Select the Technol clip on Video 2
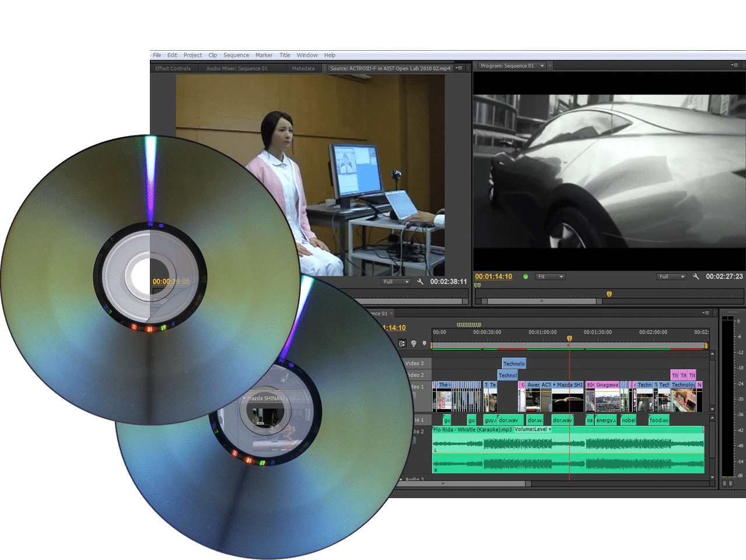Viewport: 746px width, 560px height. (507, 375)
